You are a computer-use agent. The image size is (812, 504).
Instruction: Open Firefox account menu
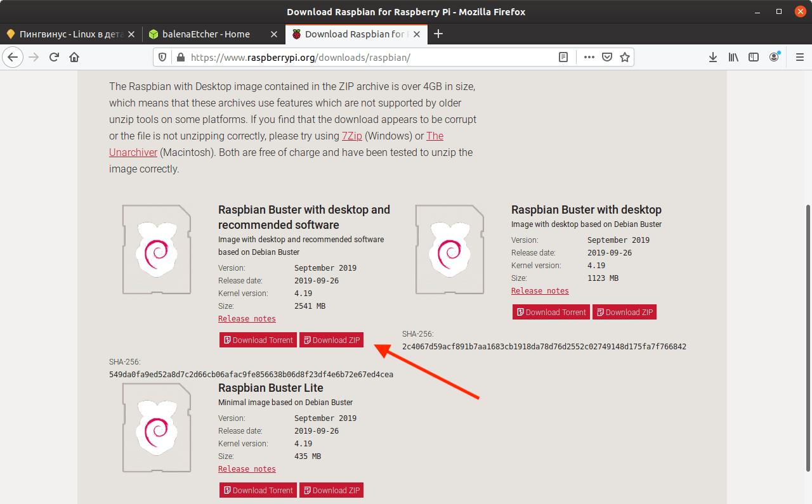774,57
